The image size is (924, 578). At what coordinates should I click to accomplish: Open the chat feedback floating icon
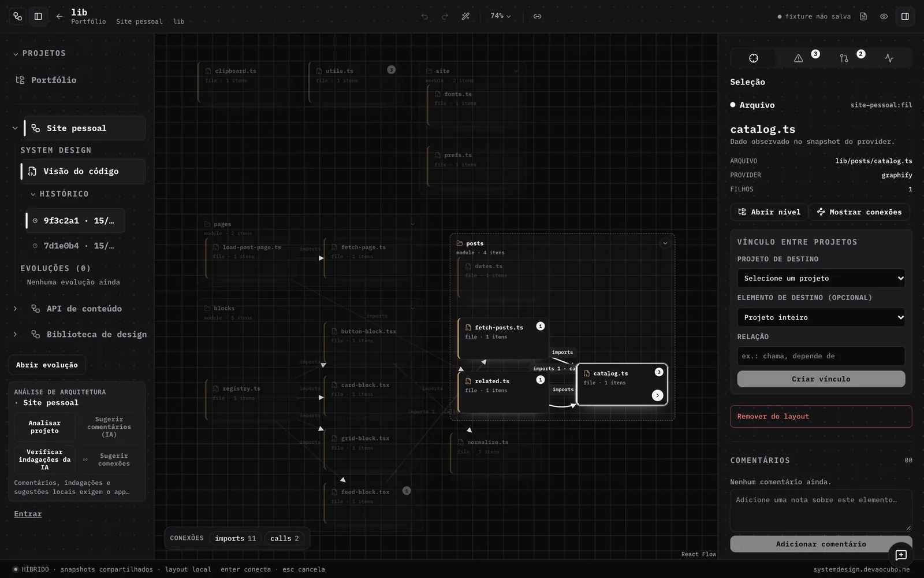(901, 555)
